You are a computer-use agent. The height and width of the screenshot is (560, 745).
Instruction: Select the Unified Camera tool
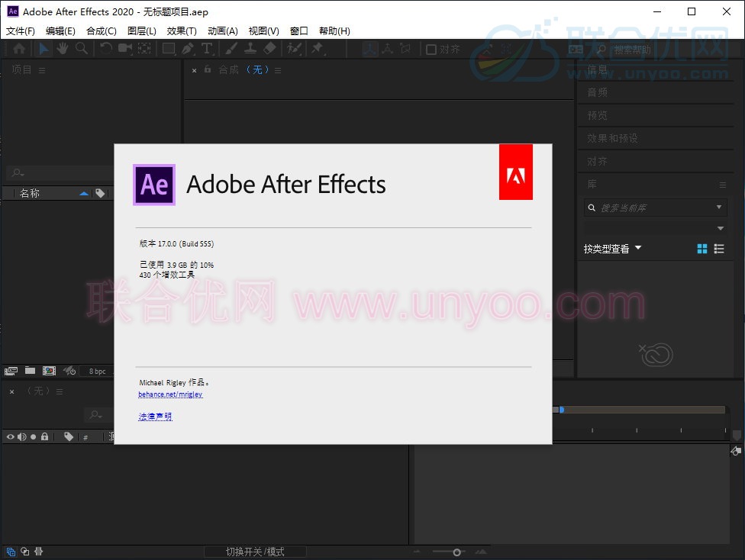click(125, 49)
